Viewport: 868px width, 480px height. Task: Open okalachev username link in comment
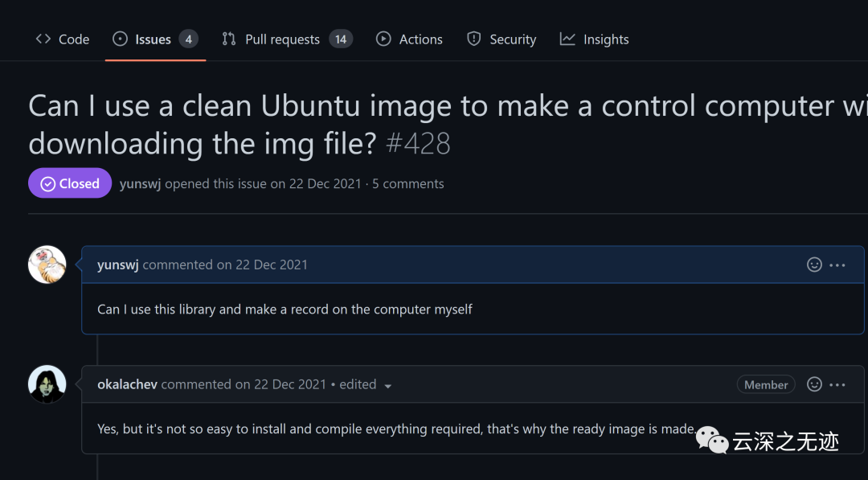(x=127, y=384)
